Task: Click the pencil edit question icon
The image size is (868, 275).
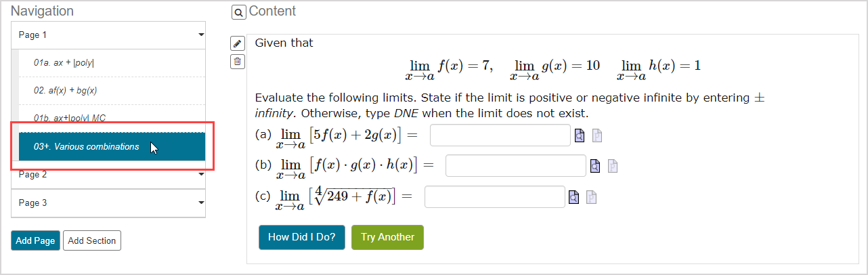Action: coord(237,43)
